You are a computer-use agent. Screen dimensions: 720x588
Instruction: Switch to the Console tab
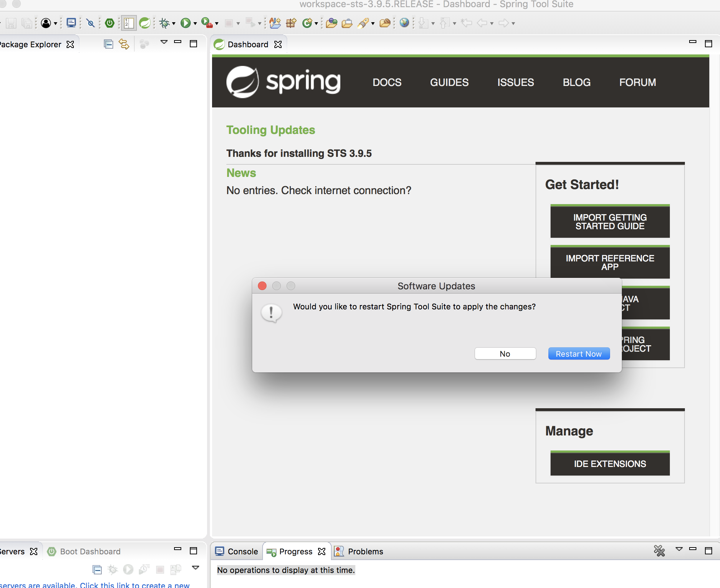236,551
